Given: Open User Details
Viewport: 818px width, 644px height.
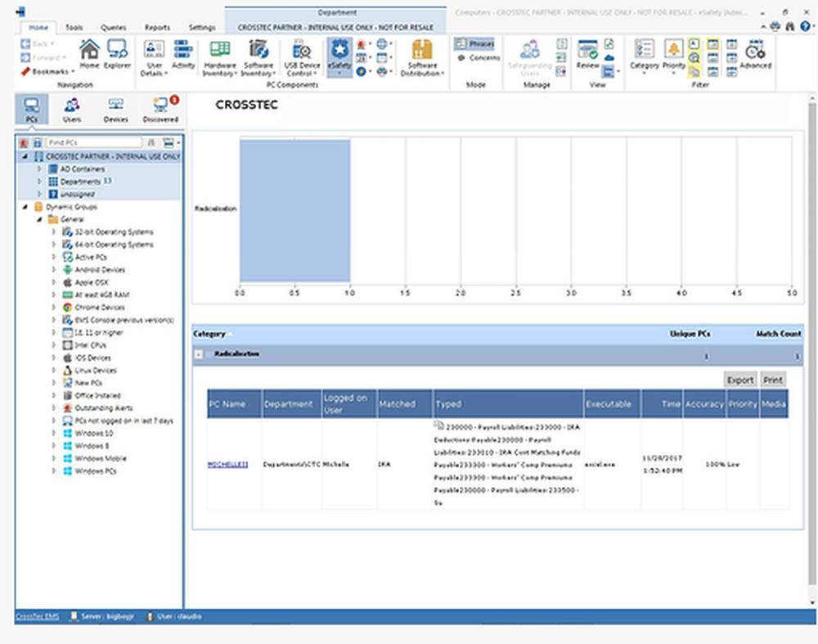Looking at the screenshot, I should tap(154, 57).
